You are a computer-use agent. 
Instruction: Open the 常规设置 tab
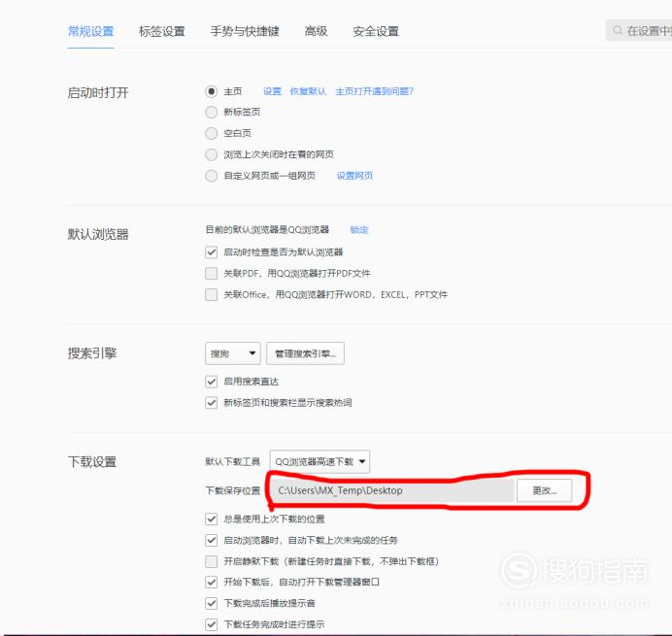(90, 31)
